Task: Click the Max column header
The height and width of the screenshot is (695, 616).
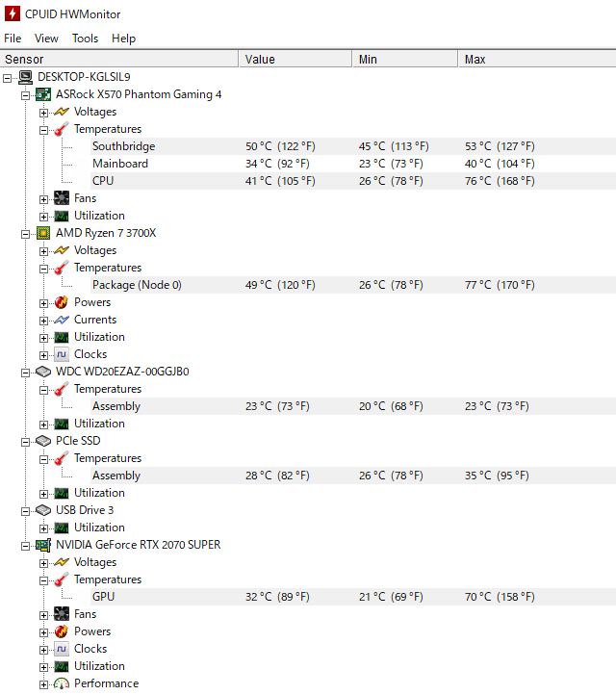Action: [x=537, y=60]
